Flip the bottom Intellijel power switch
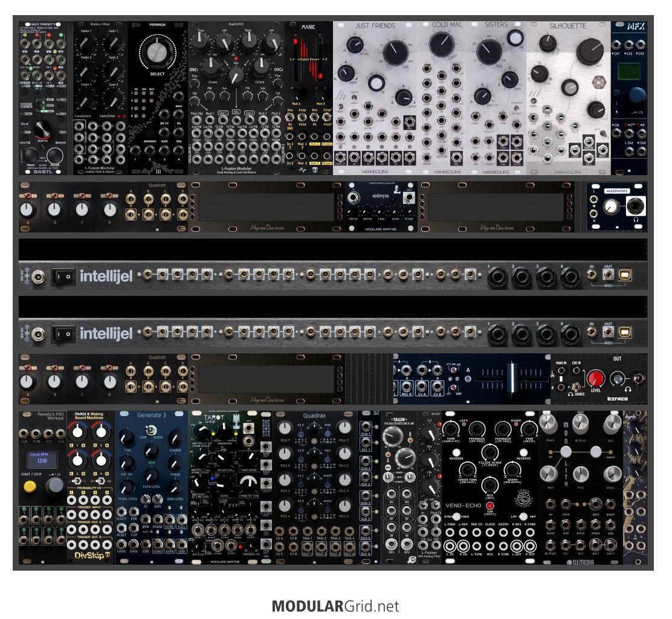Screen dimensions: 672x619 pos(63,334)
